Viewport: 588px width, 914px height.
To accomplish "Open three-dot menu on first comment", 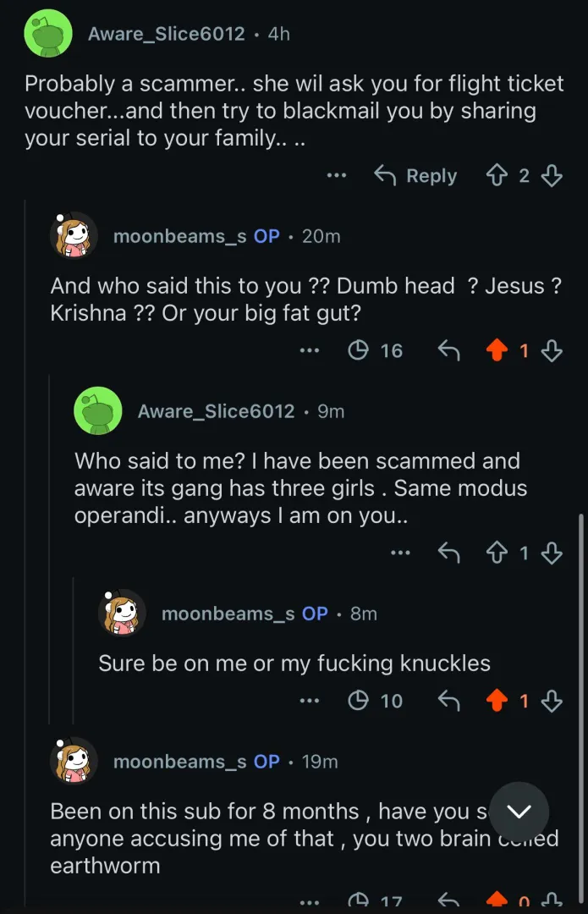I will coord(337,176).
